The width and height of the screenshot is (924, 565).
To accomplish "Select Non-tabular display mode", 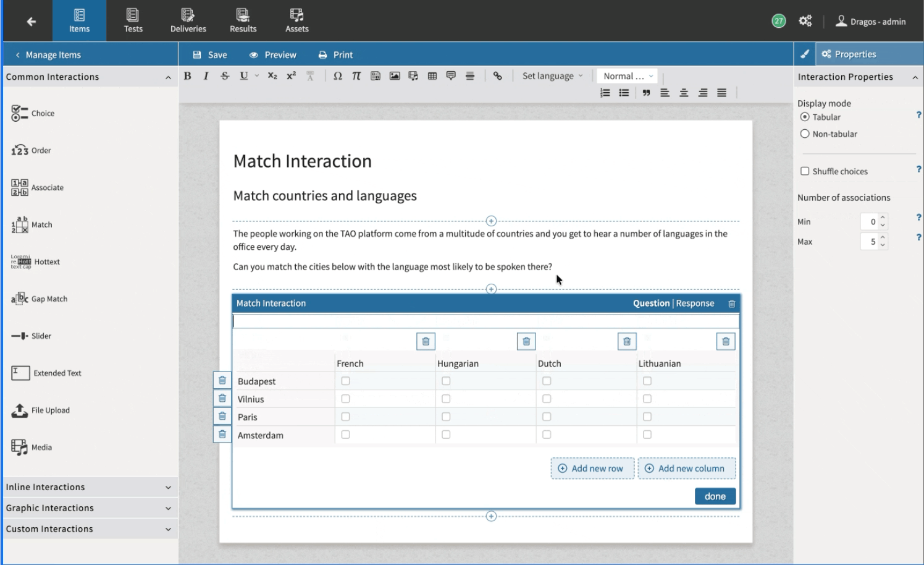I will point(804,134).
